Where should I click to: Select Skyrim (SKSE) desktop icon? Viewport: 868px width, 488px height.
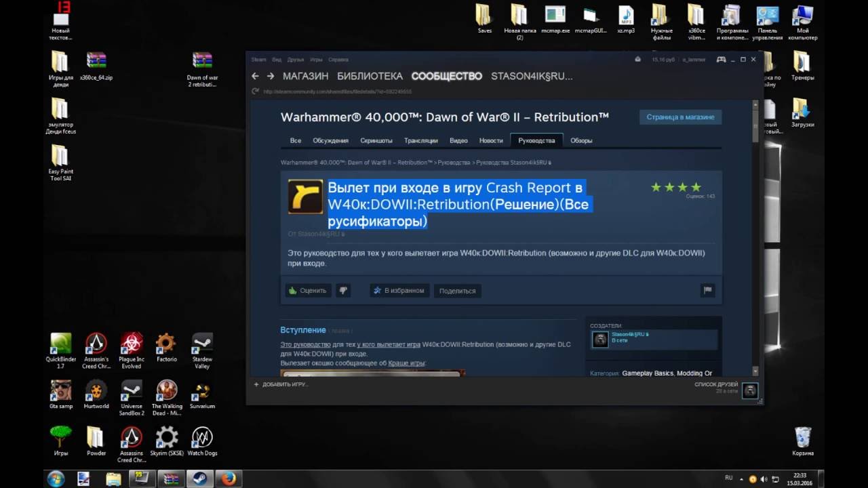(x=166, y=441)
